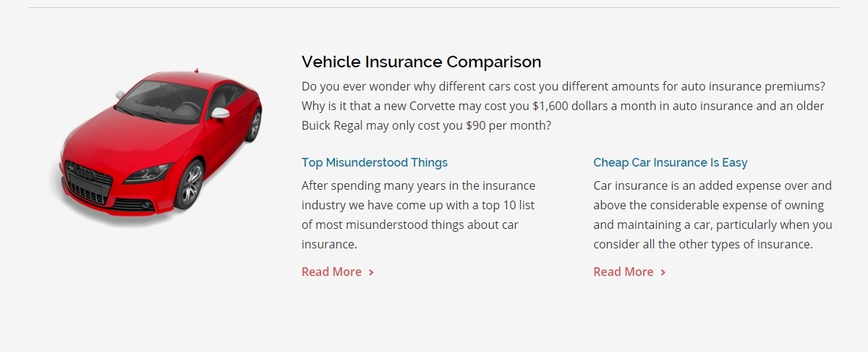This screenshot has height=352, width=868.
Task: Click the horizontal divider line at top
Action: 434,8
